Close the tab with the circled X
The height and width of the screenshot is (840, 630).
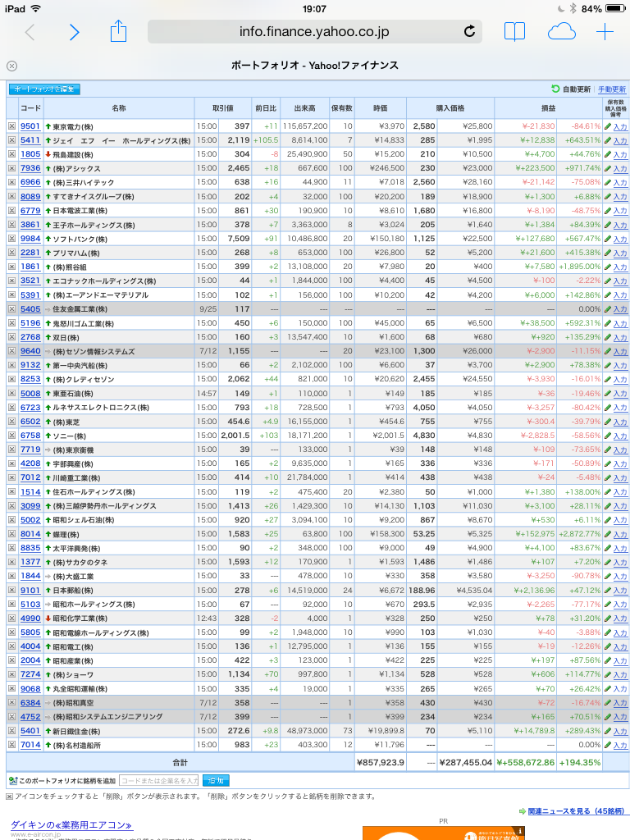(x=11, y=66)
